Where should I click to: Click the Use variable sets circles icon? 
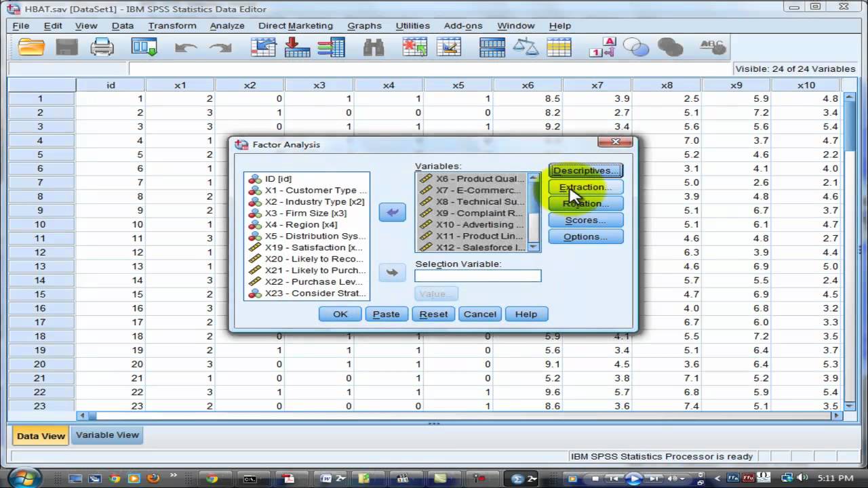point(636,47)
